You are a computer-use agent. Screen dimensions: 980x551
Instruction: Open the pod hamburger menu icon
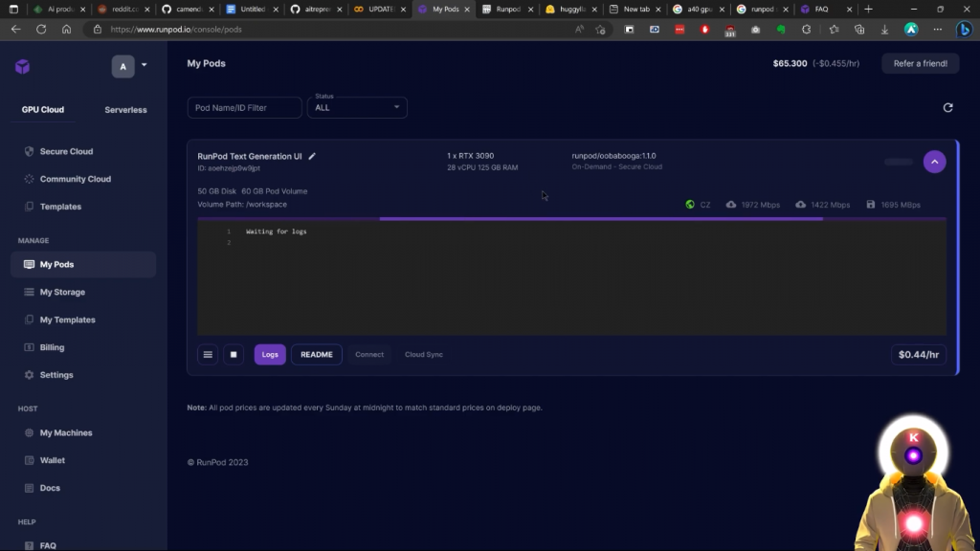[208, 354]
